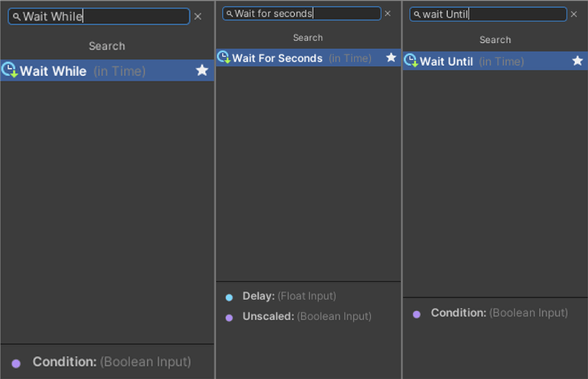588x379 pixels.
Task: Toggle favorite star for Wait Until
Action: click(578, 60)
